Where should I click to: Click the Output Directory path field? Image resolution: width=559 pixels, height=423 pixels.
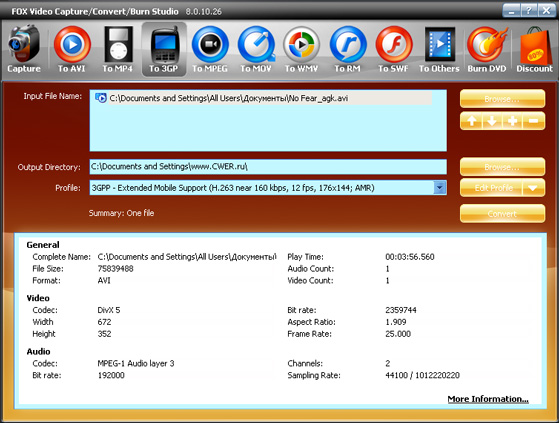pyautogui.click(x=268, y=166)
